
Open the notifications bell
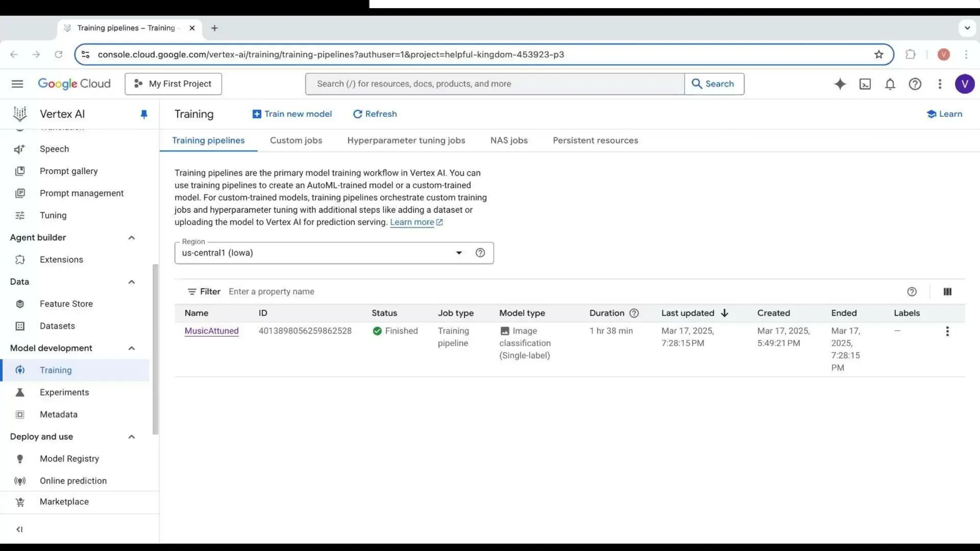click(890, 84)
